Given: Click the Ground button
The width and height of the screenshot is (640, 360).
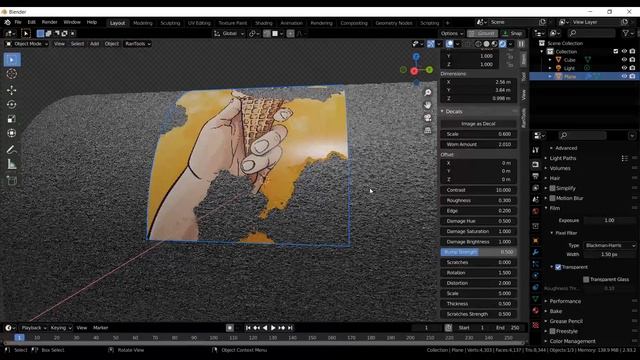Looking at the screenshot, I should tap(483, 33).
